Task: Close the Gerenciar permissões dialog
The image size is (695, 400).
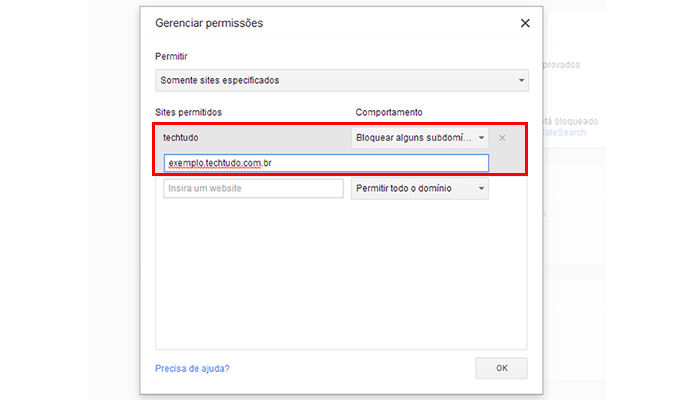Action: coord(525,23)
